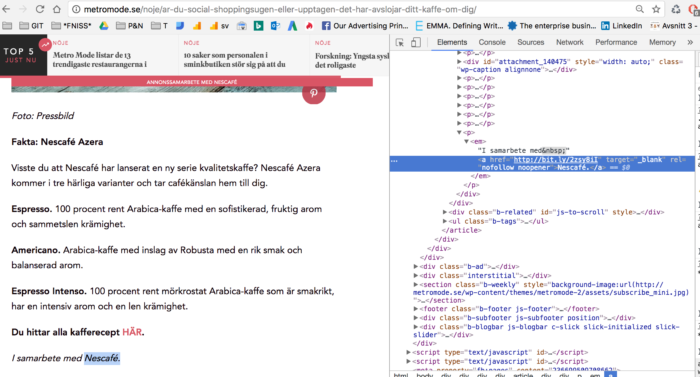Open the Elements tab in DevTools
Screen dimensions: 700x377
click(452, 42)
